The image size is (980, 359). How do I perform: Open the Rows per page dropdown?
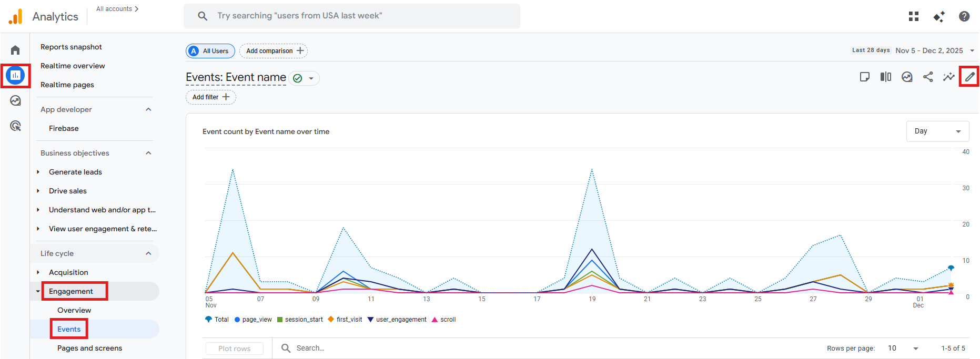coord(903,348)
